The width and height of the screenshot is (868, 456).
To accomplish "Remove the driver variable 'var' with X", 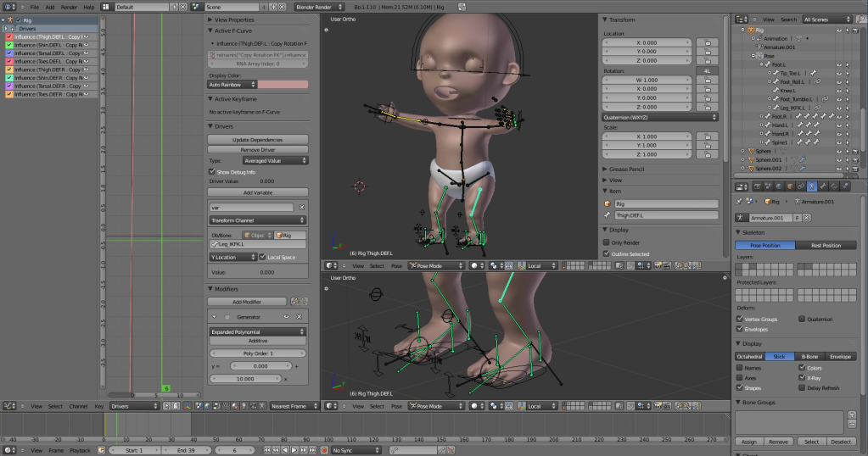I will [x=302, y=208].
